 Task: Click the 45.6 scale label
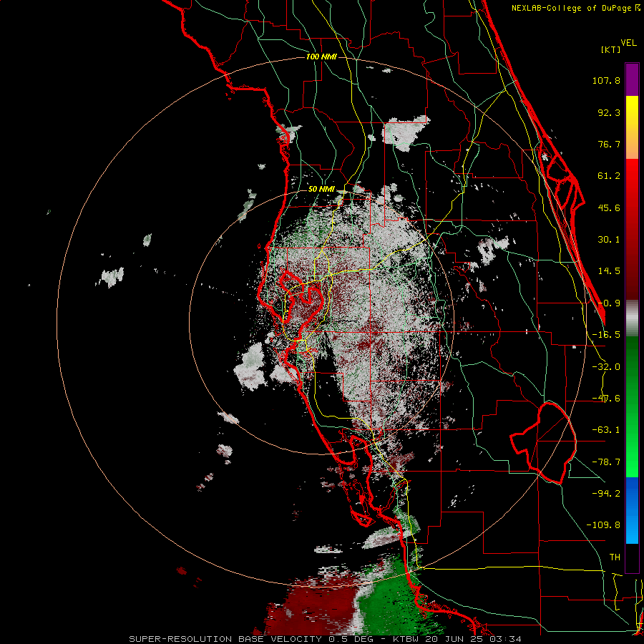point(609,208)
